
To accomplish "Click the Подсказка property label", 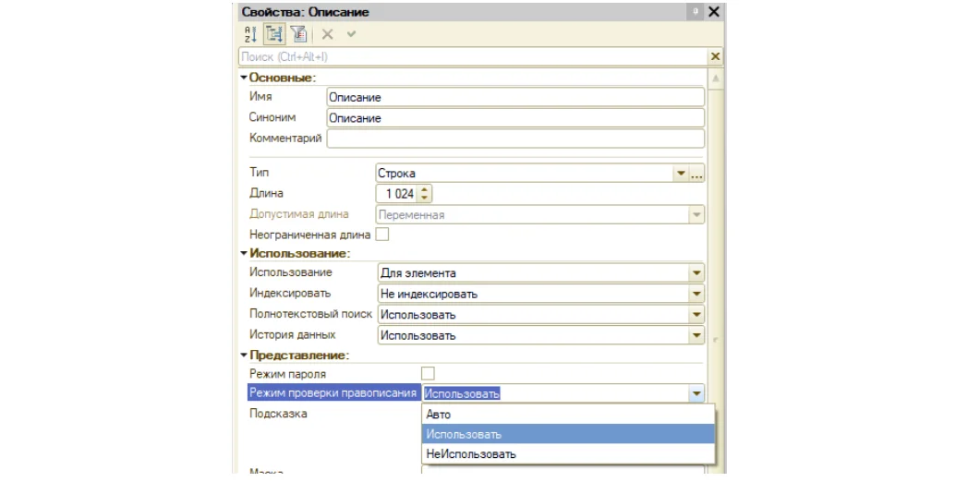I will [x=278, y=414].
